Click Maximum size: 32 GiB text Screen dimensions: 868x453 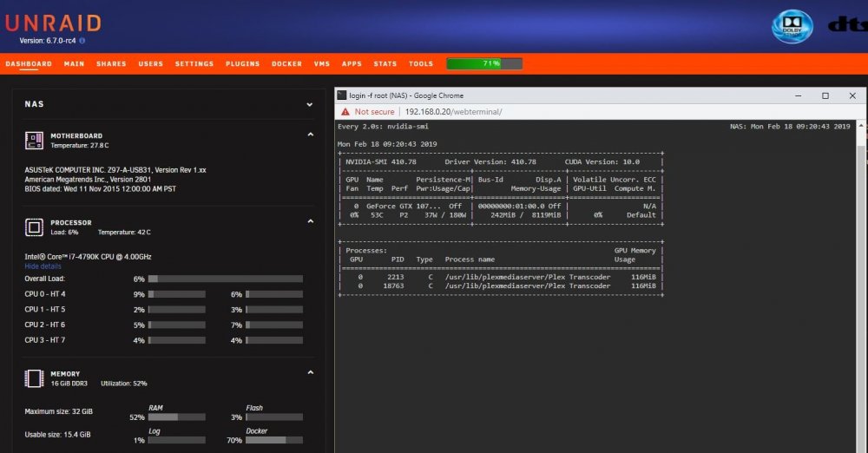[59, 411]
